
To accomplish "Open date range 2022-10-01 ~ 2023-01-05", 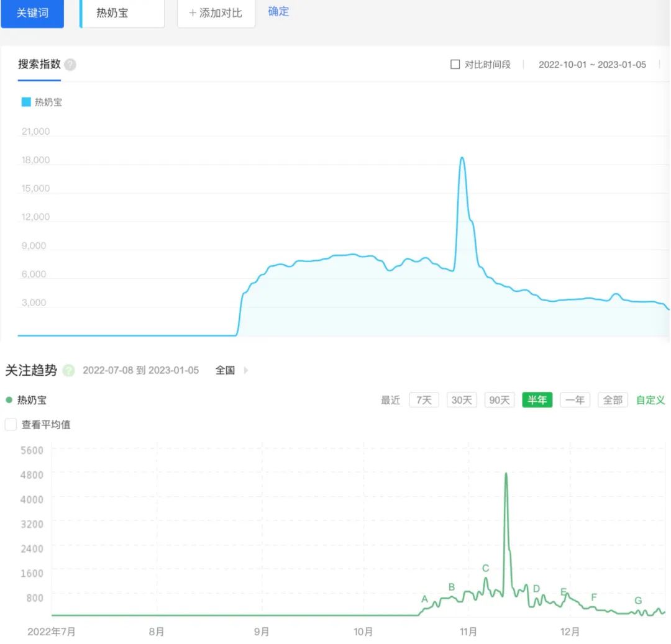I will tap(592, 65).
